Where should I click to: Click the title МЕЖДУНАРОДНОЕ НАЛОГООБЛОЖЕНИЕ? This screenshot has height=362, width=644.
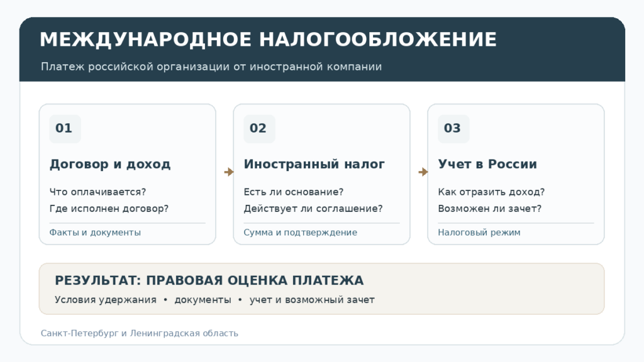(x=268, y=40)
